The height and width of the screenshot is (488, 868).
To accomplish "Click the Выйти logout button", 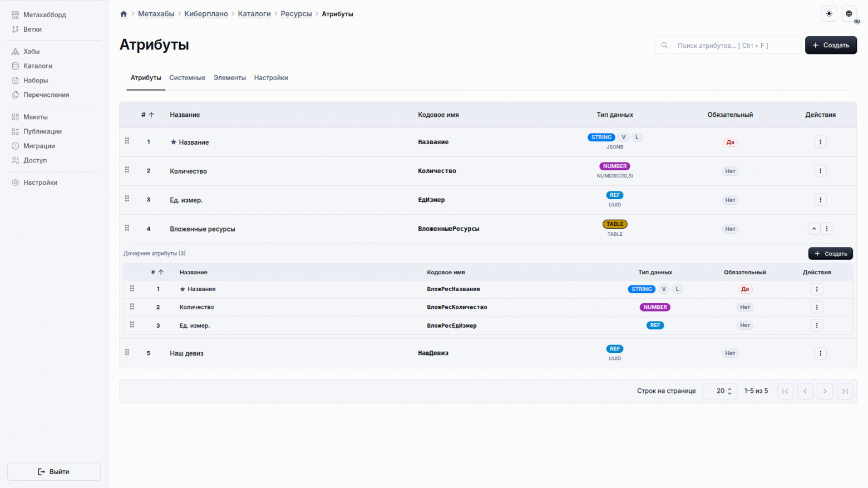I will [54, 471].
